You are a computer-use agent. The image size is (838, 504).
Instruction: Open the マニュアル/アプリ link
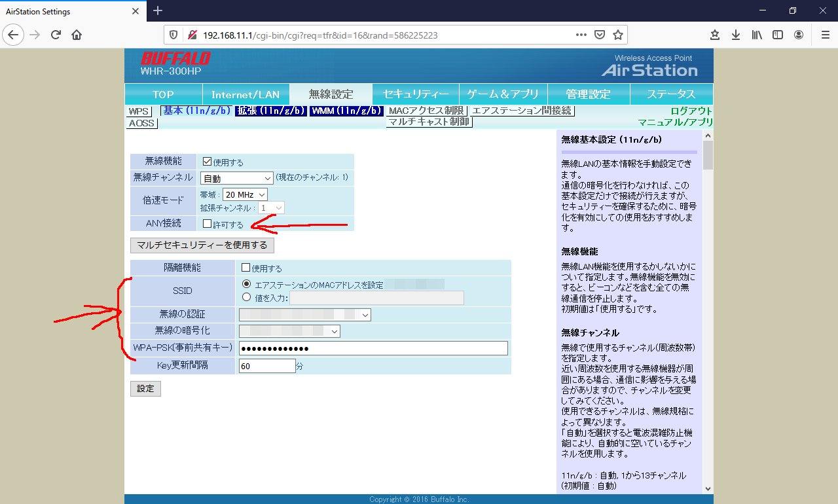[x=676, y=122]
